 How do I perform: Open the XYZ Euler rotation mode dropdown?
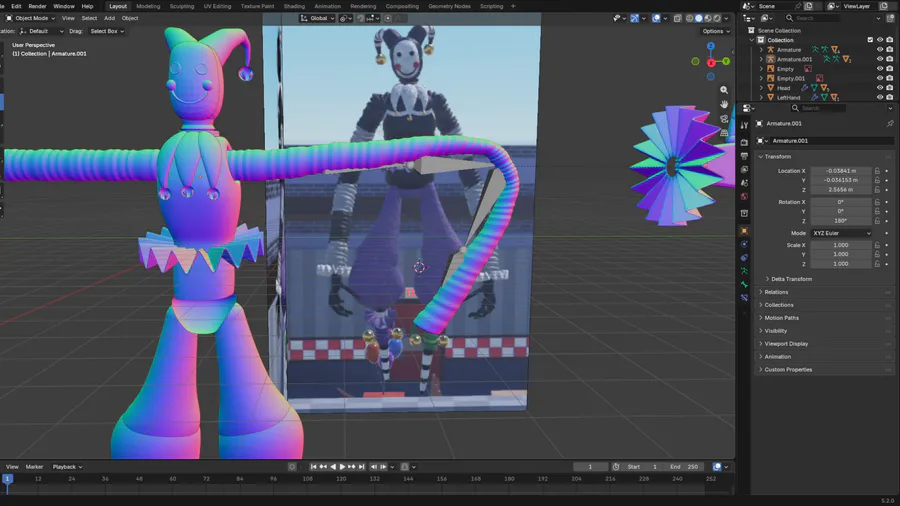click(x=841, y=233)
